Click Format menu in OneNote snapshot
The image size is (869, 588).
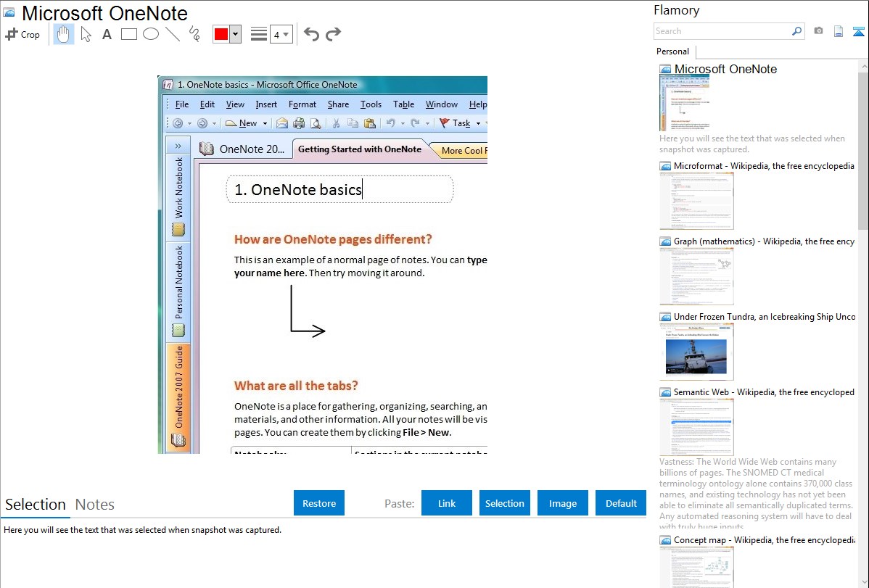tap(302, 104)
